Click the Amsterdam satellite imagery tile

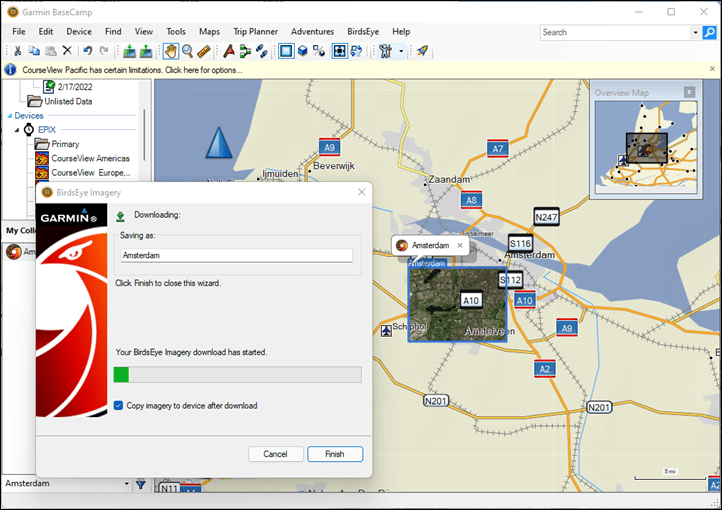(x=457, y=304)
